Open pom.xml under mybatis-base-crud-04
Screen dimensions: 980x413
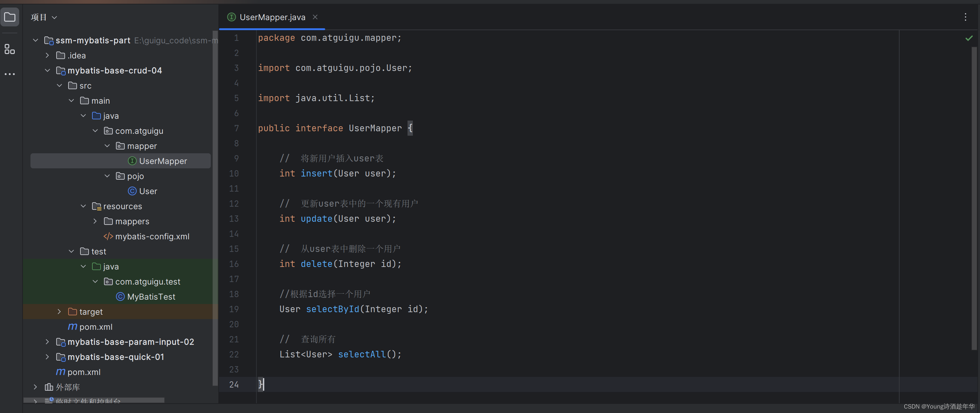[x=96, y=327]
